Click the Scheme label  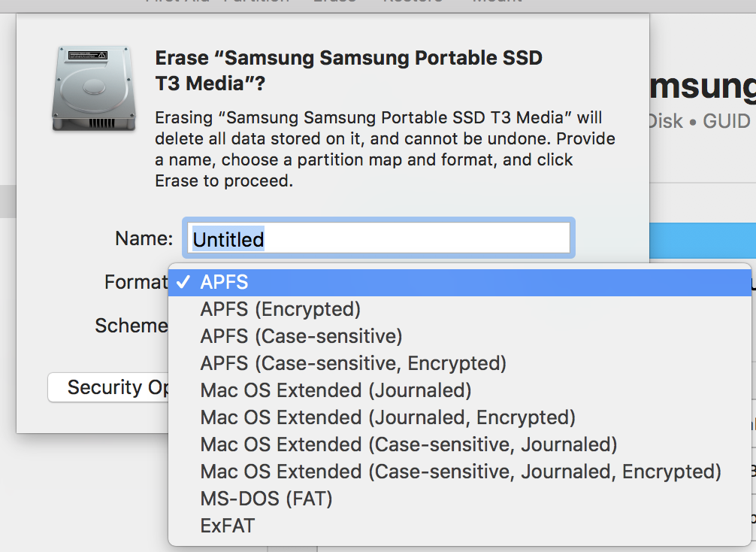[x=132, y=326]
